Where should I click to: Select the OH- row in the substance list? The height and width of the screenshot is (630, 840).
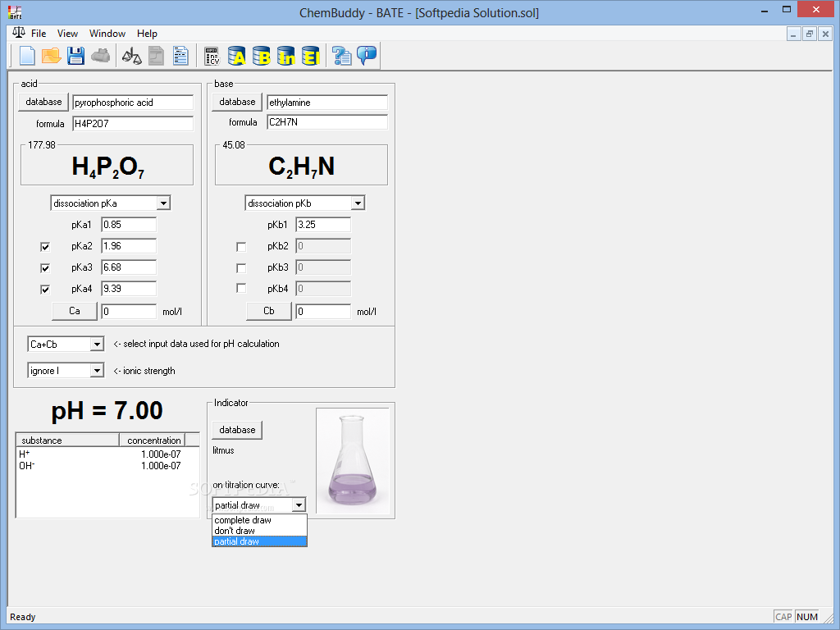[x=107, y=466]
